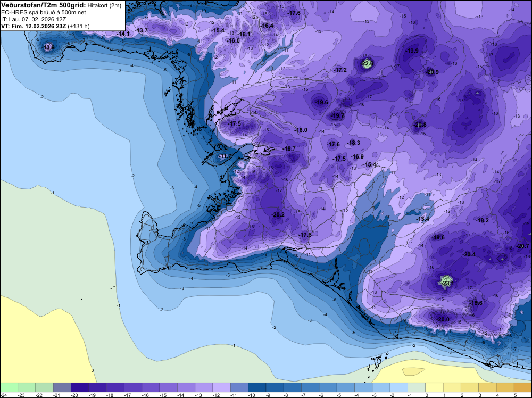
Task: Click the orange legend swatch labeled 5
Action: click(523, 387)
